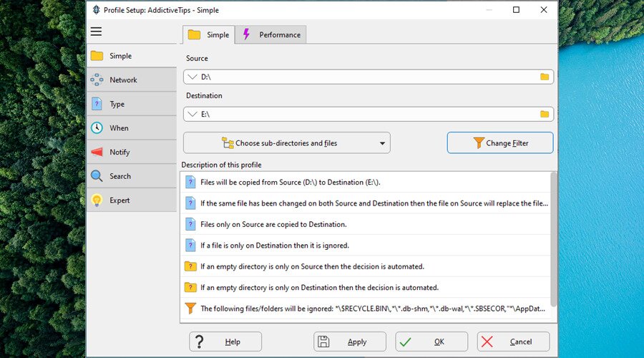Click the Help button
The width and height of the screenshot is (644, 358).
pos(225,342)
